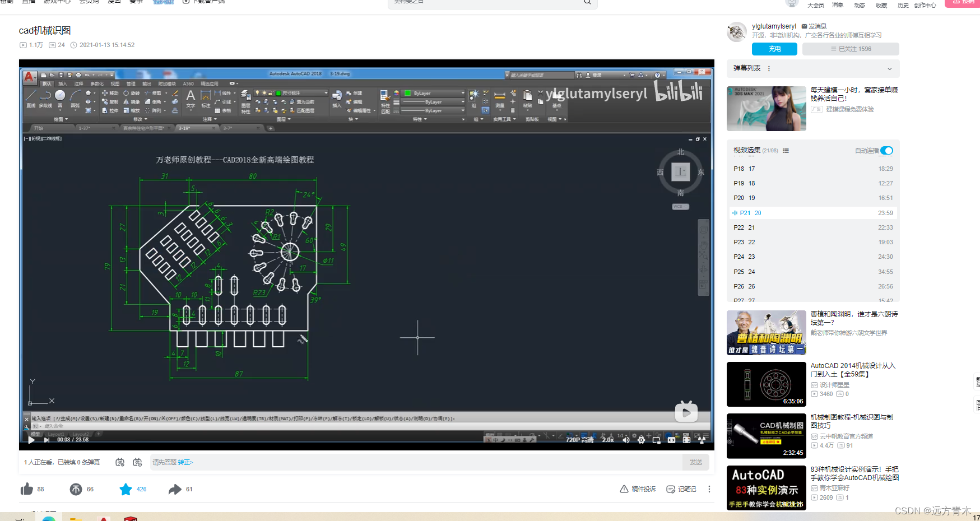Open 图层特性 layer properties

245,103
